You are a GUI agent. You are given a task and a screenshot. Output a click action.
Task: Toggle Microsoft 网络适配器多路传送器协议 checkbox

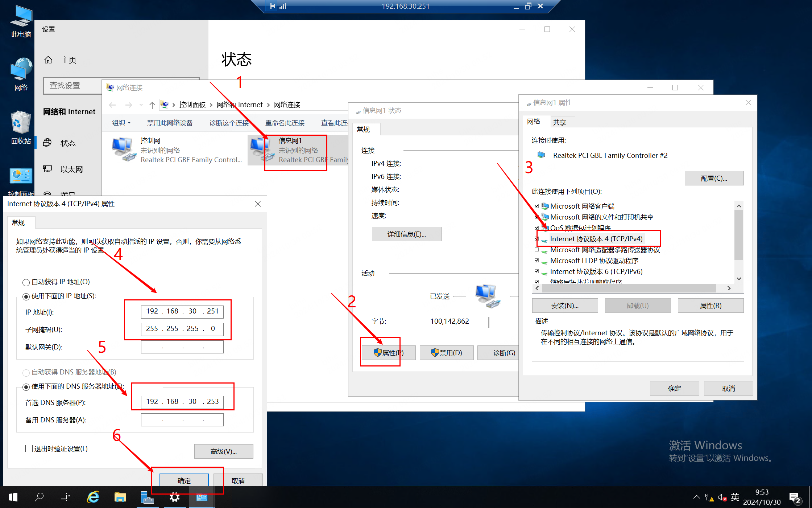[x=537, y=250]
